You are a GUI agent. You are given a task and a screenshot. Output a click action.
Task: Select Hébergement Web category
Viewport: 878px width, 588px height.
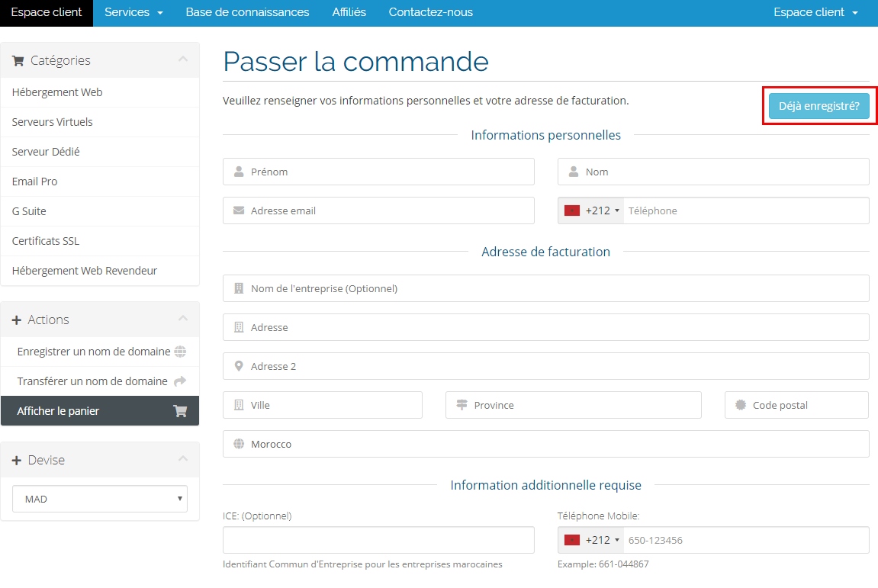pyautogui.click(x=100, y=92)
